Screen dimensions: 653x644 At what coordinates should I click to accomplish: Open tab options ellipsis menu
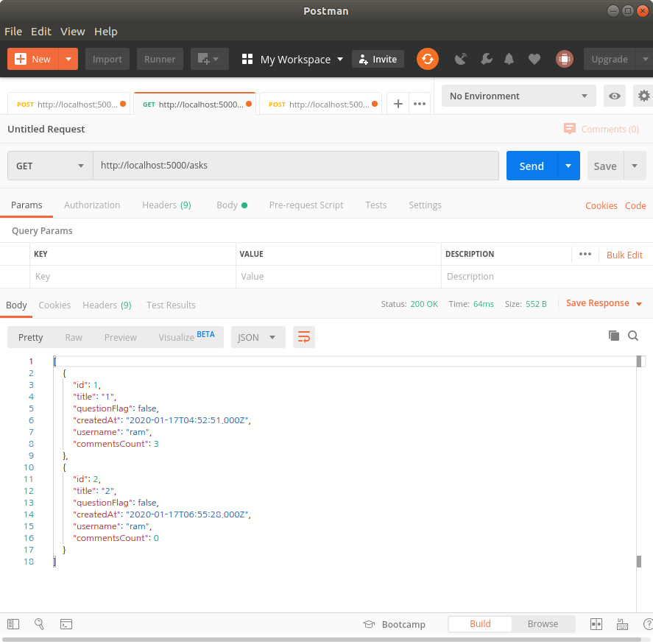pyautogui.click(x=420, y=104)
